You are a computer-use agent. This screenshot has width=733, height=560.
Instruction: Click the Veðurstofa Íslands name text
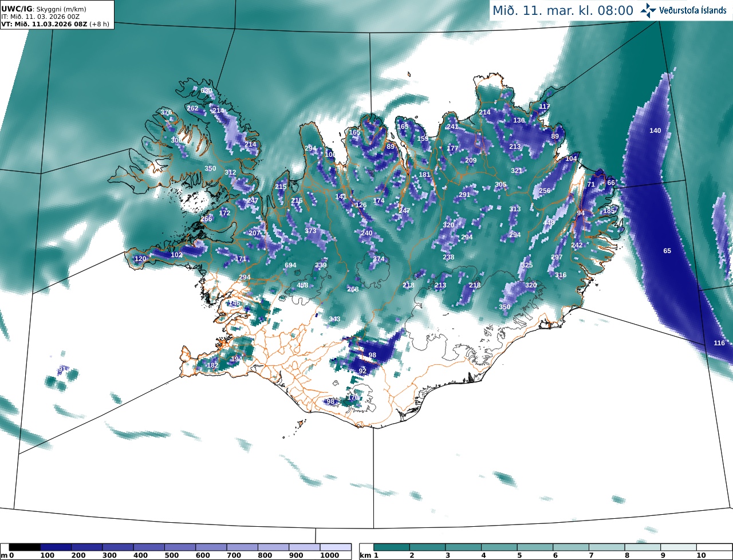pyautogui.click(x=693, y=10)
